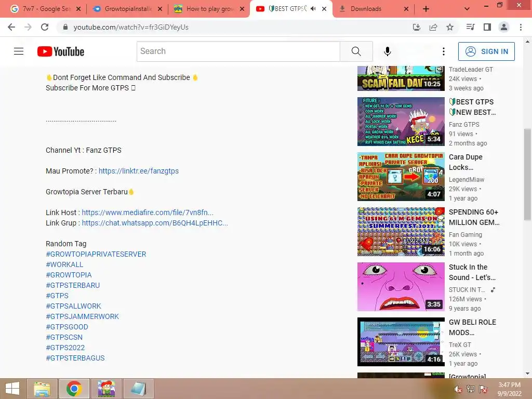Switch to the GrowtopiaInstaller tab
The width and height of the screenshot is (532, 399).
127,9
